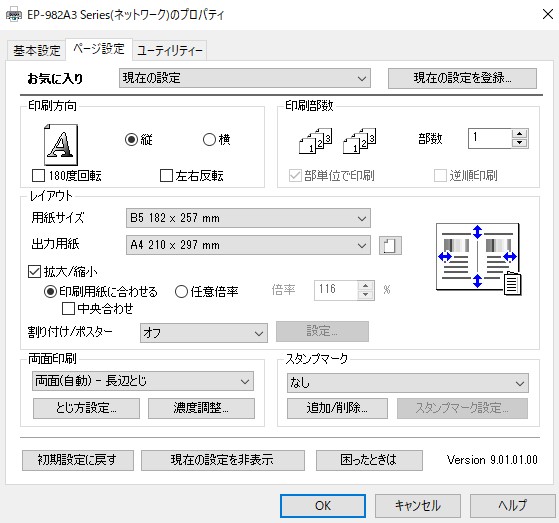Uncheck the 拡大/縮小 checkbox
The height and width of the screenshot is (523, 559).
(34, 272)
